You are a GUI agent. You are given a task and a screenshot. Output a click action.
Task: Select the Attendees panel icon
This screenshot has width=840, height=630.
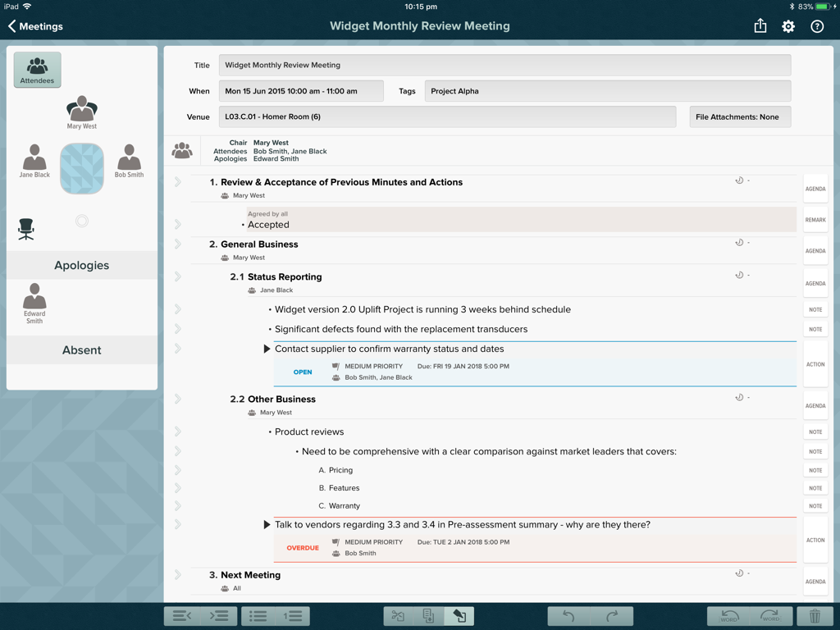[x=37, y=71]
